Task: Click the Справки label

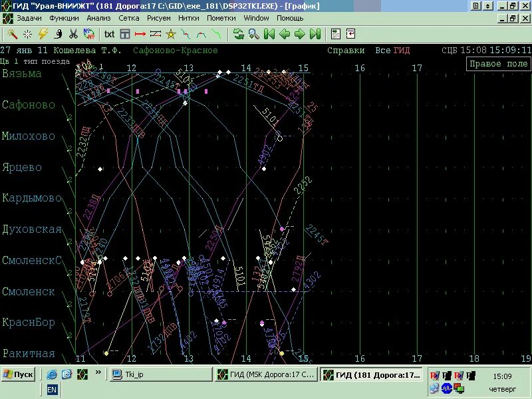Action: point(346,51)
